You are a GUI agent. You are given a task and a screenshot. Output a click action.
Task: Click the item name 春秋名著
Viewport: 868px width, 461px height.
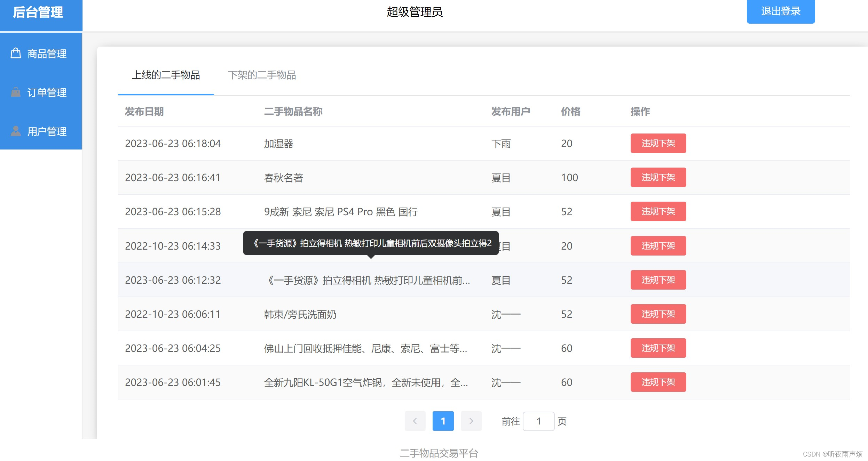click(283, 178)
